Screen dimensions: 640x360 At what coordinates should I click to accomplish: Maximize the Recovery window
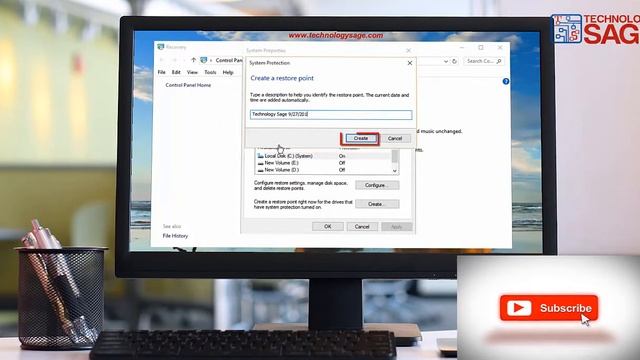click(x=481, y=48)
